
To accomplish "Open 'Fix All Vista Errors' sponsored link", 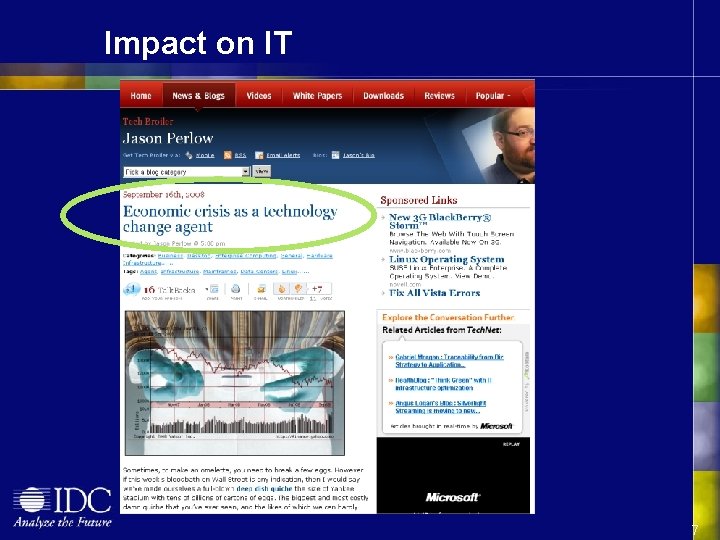I will pyautogui.click(x=434, y=293).
